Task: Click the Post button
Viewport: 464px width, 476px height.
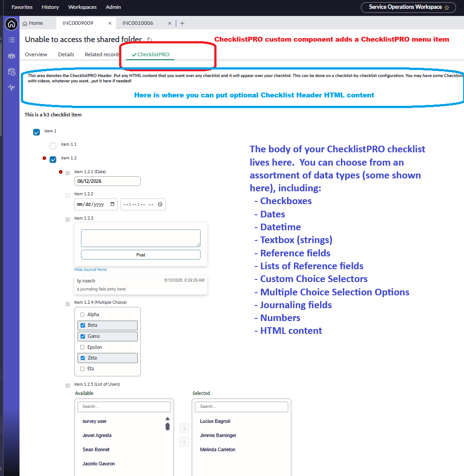Action: click(x=140, y=255)
